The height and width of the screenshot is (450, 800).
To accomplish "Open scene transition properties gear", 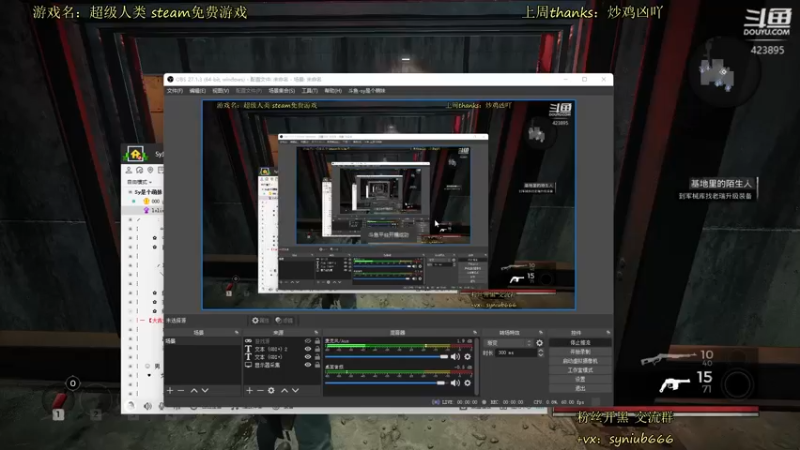I will (539, 343).
